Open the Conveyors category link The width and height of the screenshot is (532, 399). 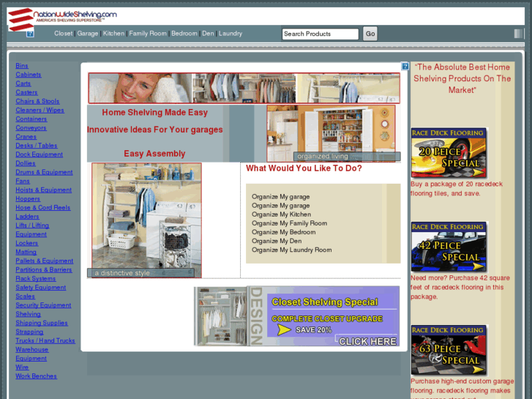[x=31, y=127]
